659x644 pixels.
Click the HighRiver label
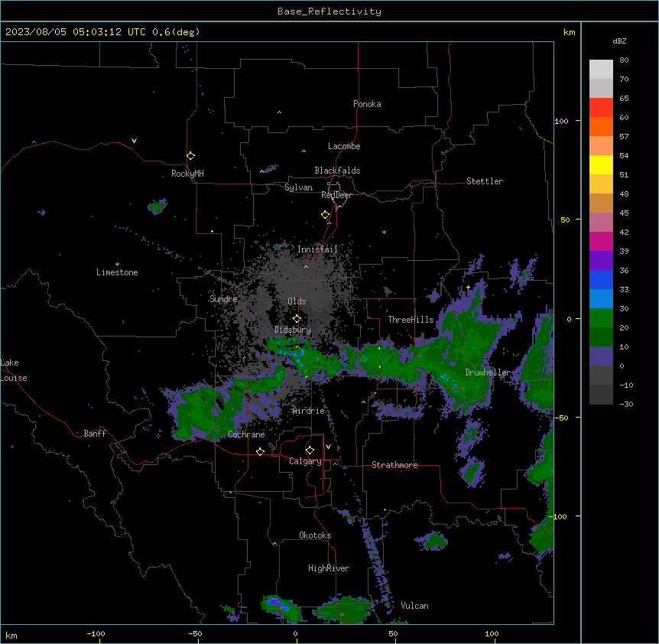[329, 568]
